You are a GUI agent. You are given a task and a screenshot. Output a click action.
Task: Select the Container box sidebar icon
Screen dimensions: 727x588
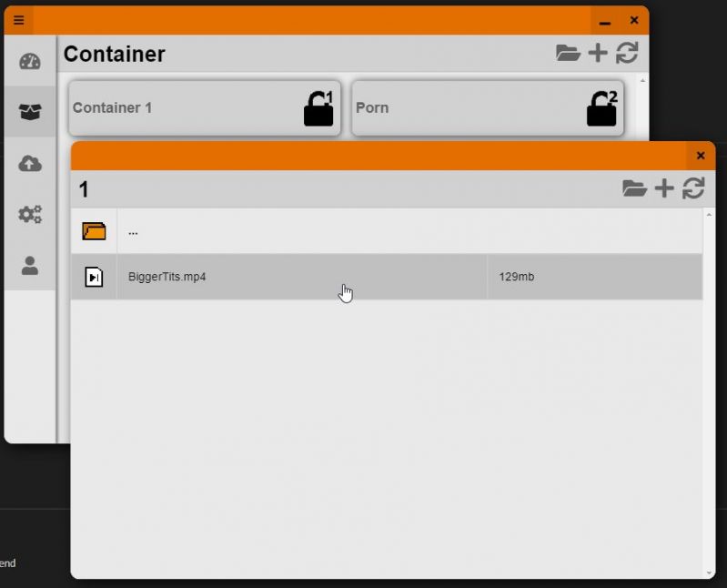30,112
